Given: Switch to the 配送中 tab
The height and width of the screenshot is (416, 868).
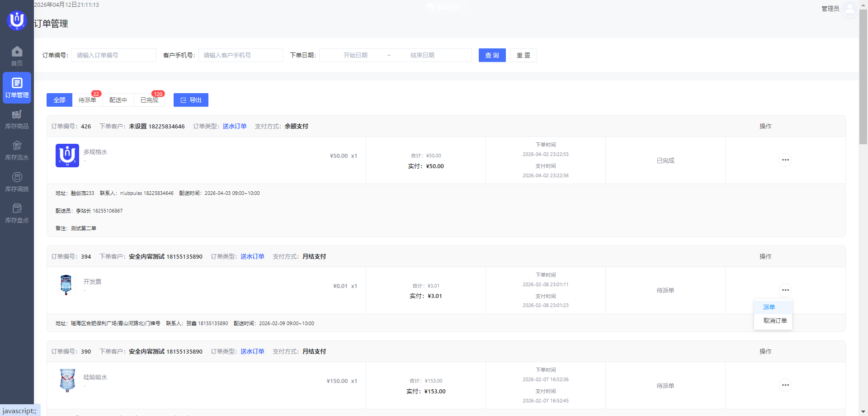Looking at the screenshot, I should (118, 100).
